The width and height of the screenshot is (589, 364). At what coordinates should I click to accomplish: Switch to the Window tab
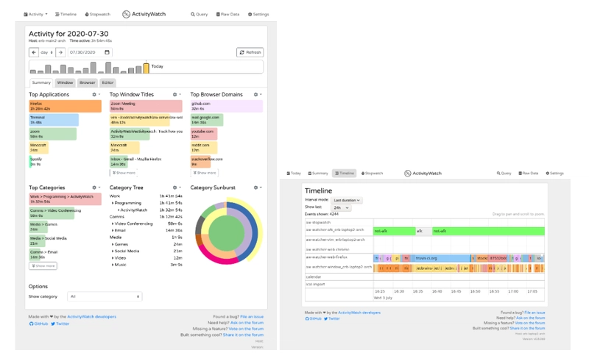65,83
